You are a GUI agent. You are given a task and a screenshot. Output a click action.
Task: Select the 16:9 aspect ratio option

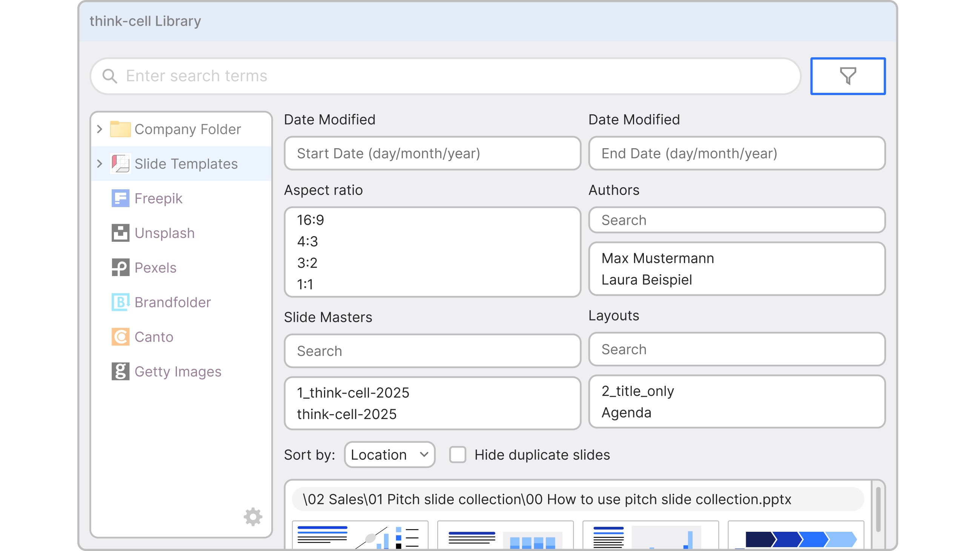[310, 220]
